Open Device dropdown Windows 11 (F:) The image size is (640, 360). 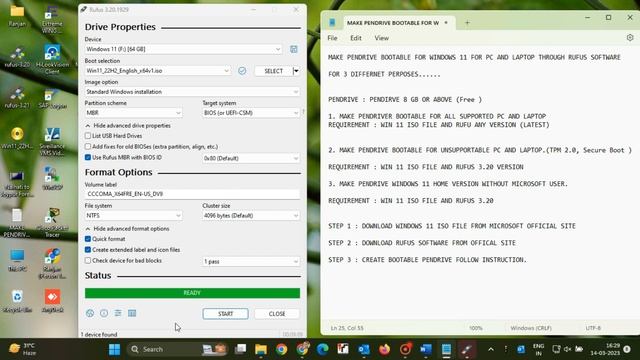click(x=183, y=49)
